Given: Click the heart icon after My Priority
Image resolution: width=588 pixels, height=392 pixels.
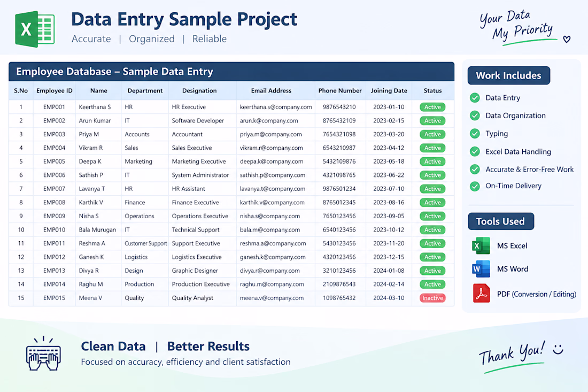Looking at the screenshot, I should point(567,39).
